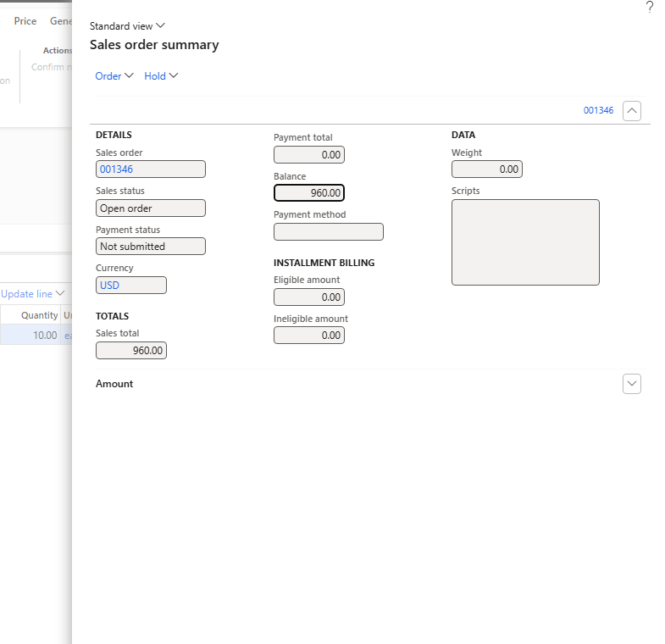Open the 001346 link in the section header
665x644 pixels.
598,110
